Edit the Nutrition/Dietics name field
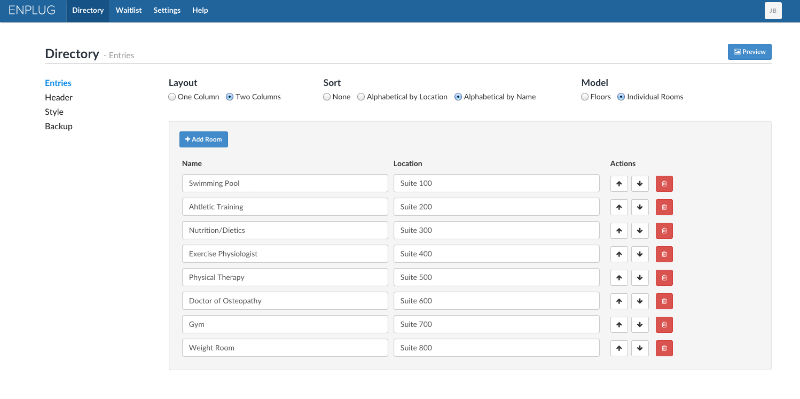 coord(285,231)
